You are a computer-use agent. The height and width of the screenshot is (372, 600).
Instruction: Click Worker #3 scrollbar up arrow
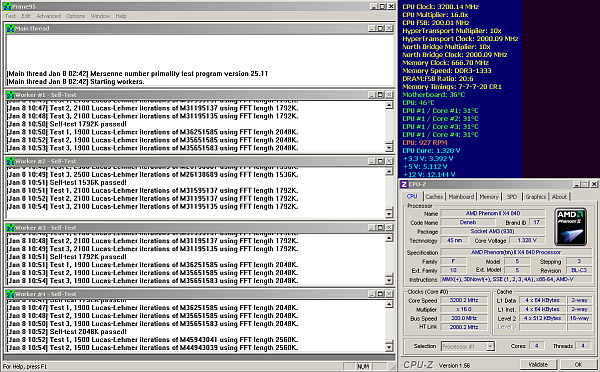tap(389, 238)
